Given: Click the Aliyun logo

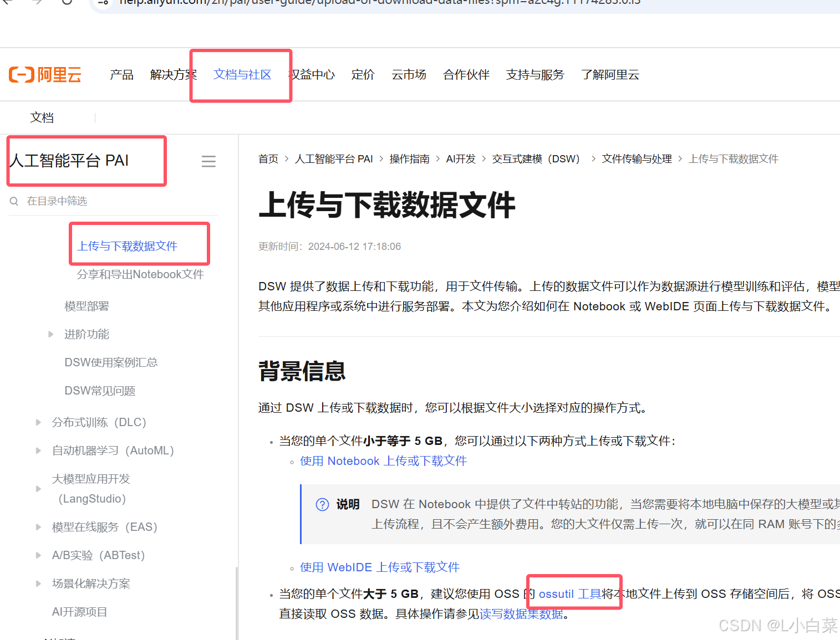Looking at the screenshot, I should point(45,74).
